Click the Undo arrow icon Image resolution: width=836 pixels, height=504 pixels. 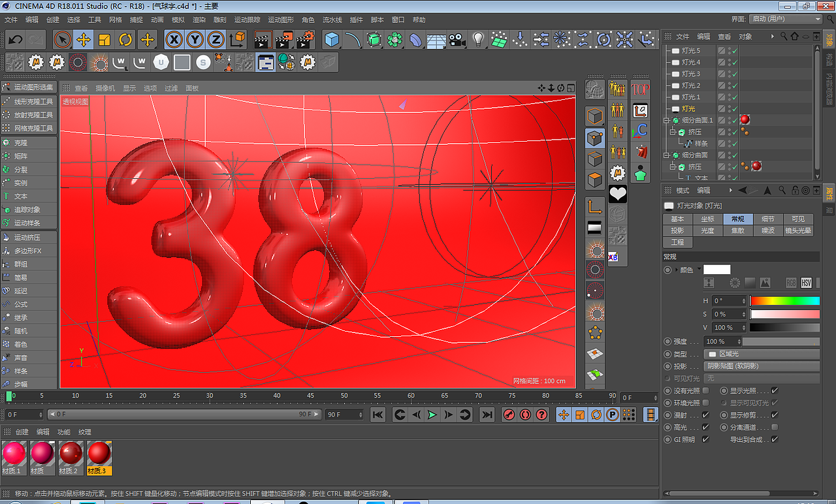click(x=16, y=40)
